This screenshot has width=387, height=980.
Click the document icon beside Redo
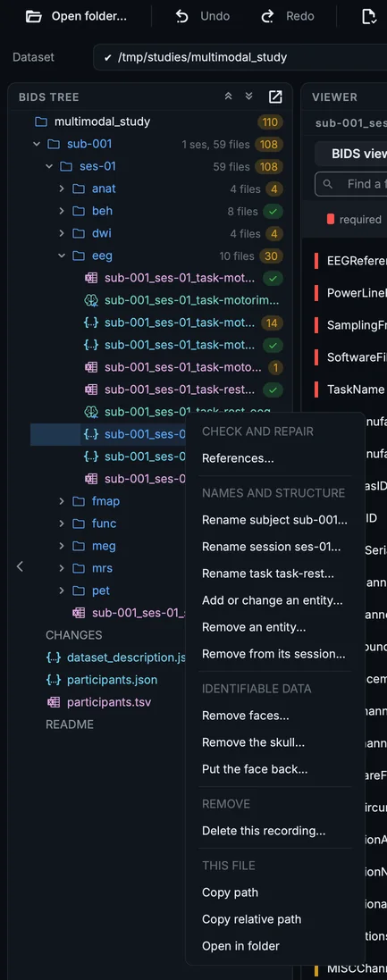click(369, 16)
